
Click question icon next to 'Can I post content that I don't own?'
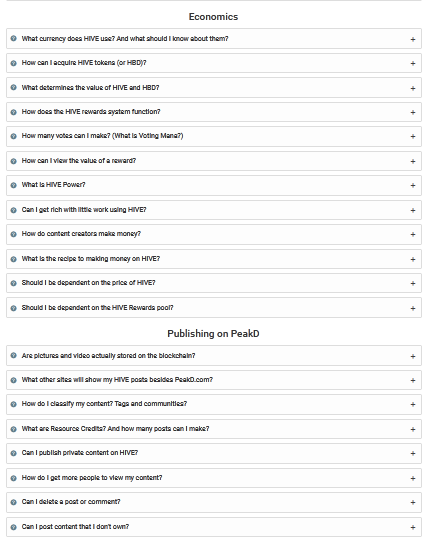(x=13, y=527)
